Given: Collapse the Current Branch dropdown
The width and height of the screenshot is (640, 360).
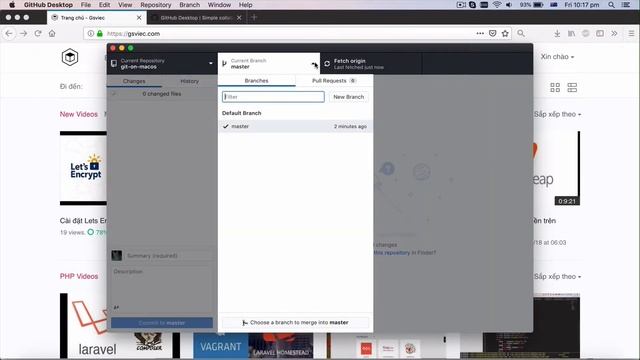Looking at the screenshot, I should click(269, 63).
